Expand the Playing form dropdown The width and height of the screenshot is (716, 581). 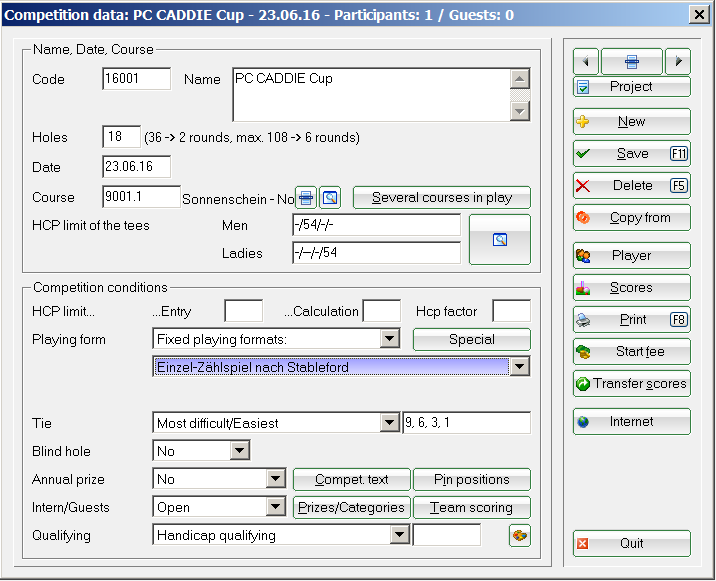click(390, 339)
